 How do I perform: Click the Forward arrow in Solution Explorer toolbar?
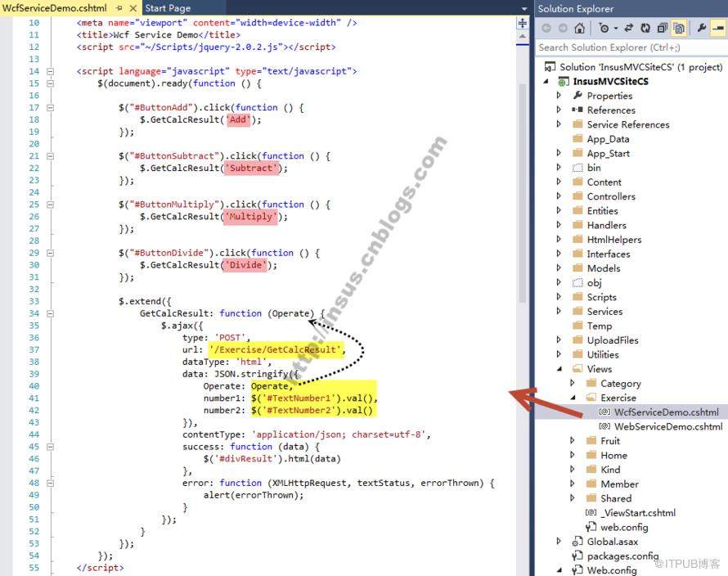[x=563, y=29]
